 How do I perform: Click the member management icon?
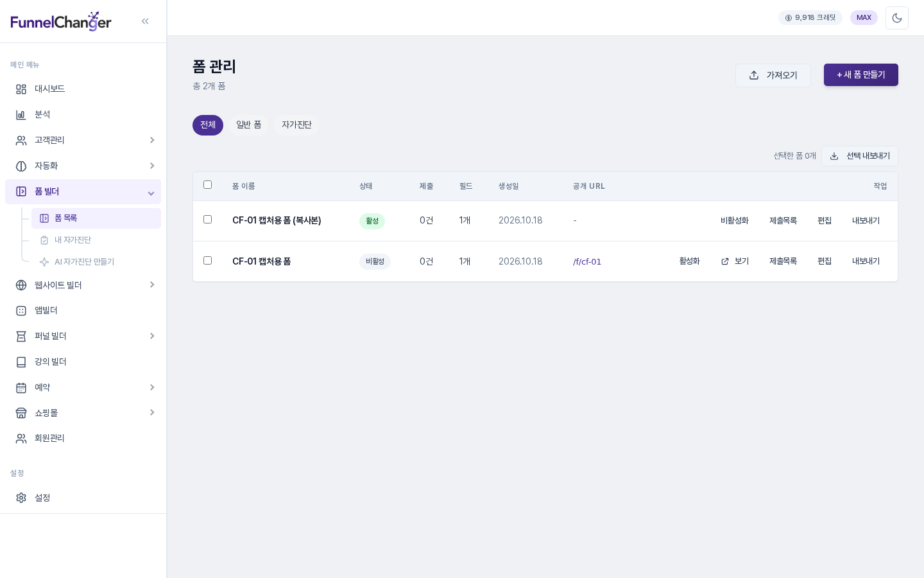click(x=21, y=439)
